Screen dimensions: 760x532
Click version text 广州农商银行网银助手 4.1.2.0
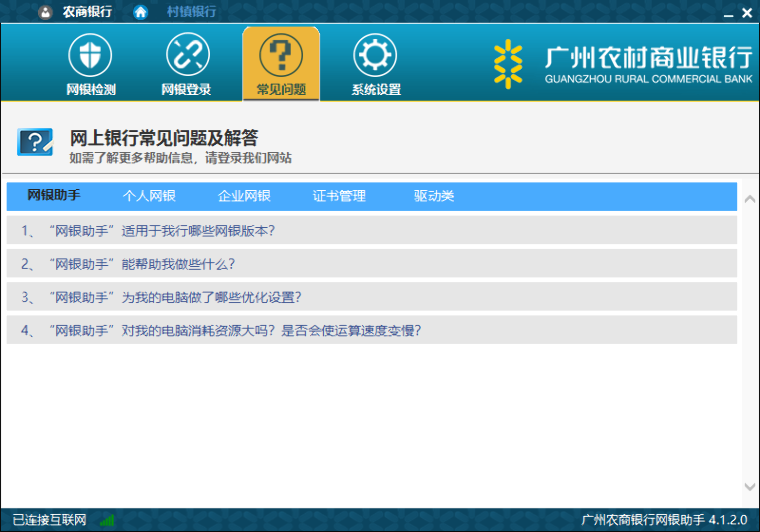click(x=665, y=520)
